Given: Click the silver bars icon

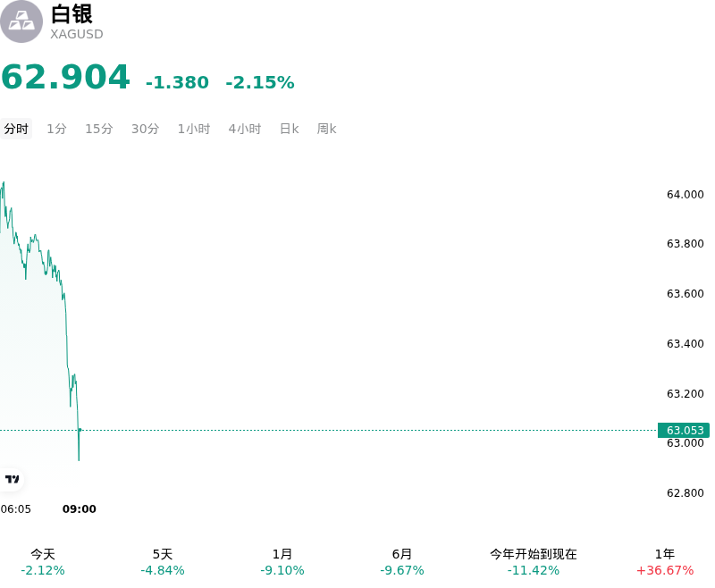Looking at the screenshot, I should (21, 21).
